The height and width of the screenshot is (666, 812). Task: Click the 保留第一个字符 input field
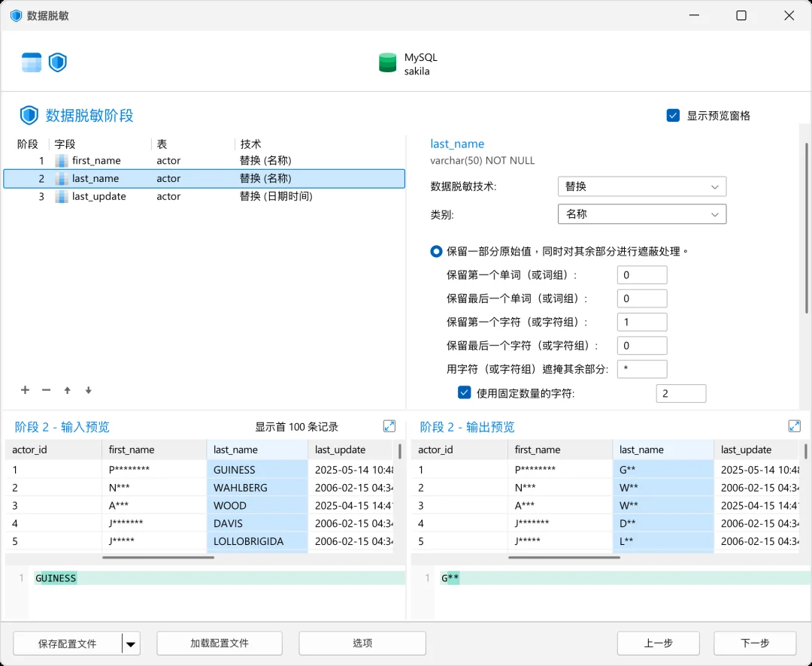point(641,322)
